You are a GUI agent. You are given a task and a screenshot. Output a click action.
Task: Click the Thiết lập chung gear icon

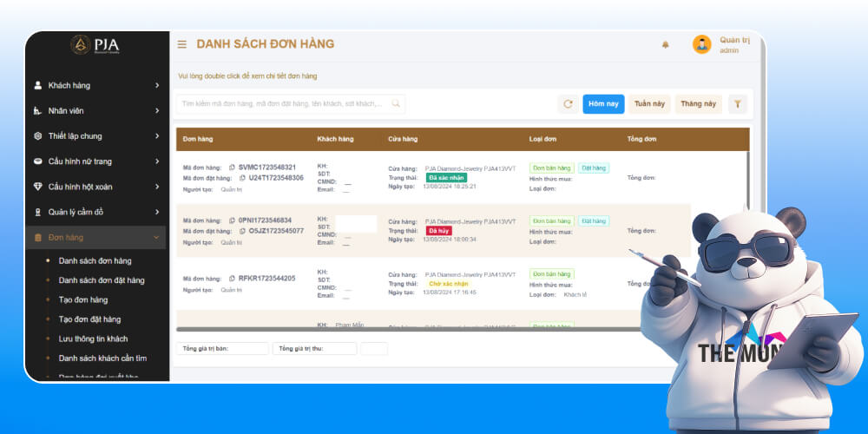[37, 136]
